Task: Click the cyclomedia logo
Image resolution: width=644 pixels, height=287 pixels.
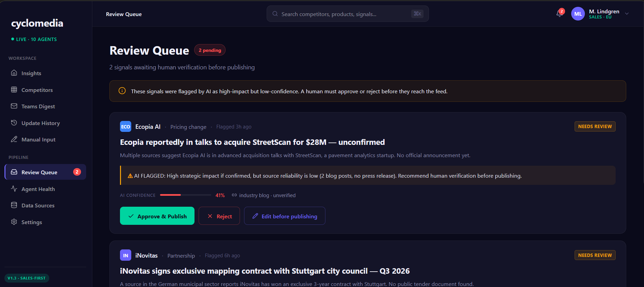Action: pos(37,23)
